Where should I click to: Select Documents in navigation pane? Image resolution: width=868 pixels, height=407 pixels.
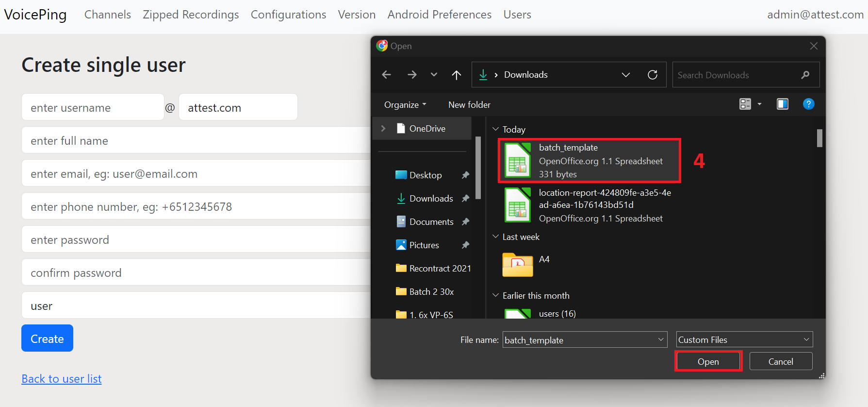[x=431, y=222]
